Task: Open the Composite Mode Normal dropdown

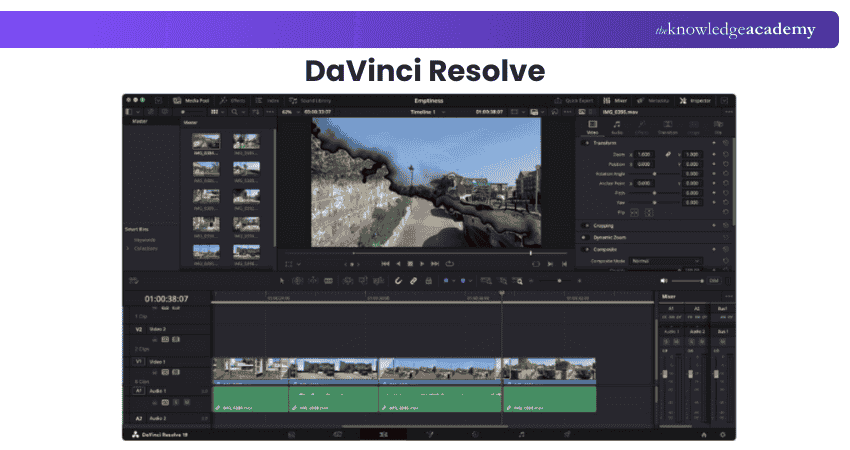Action: tap(666, 261)
